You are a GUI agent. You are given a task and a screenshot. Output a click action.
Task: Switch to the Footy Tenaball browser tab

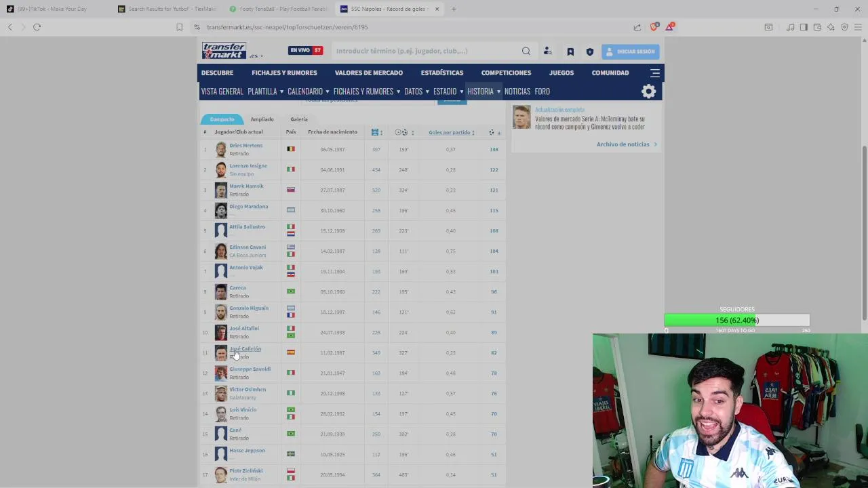tap(279, 9)
